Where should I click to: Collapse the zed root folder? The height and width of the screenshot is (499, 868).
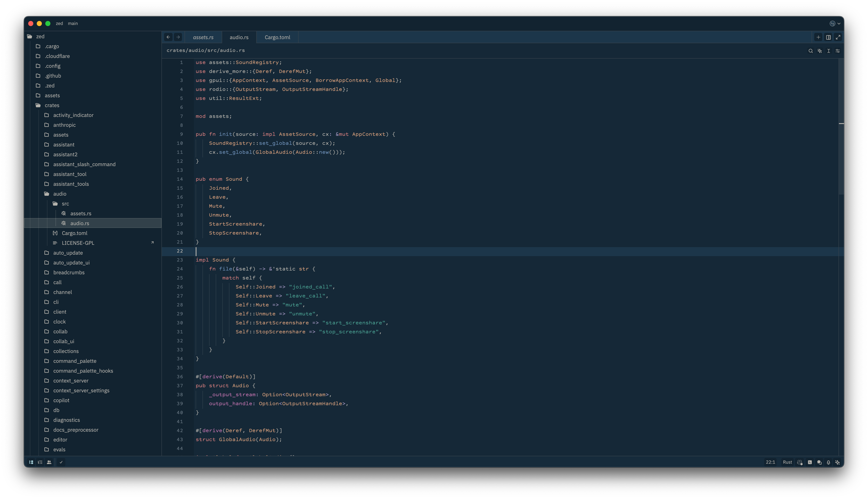[93, 36]
